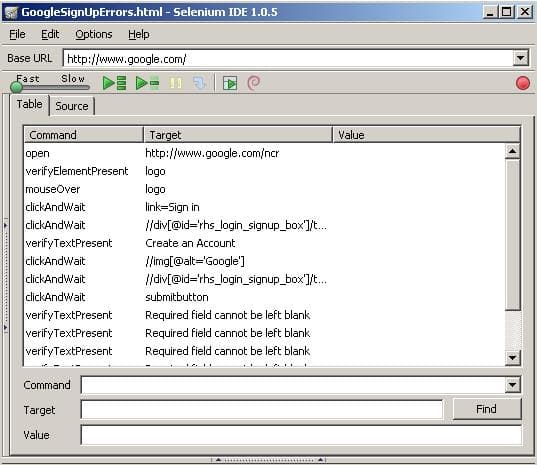Play with the Selenium TestRunner icon
The height and width of the screenshot is (465, 537).
[x=230, y=83]
